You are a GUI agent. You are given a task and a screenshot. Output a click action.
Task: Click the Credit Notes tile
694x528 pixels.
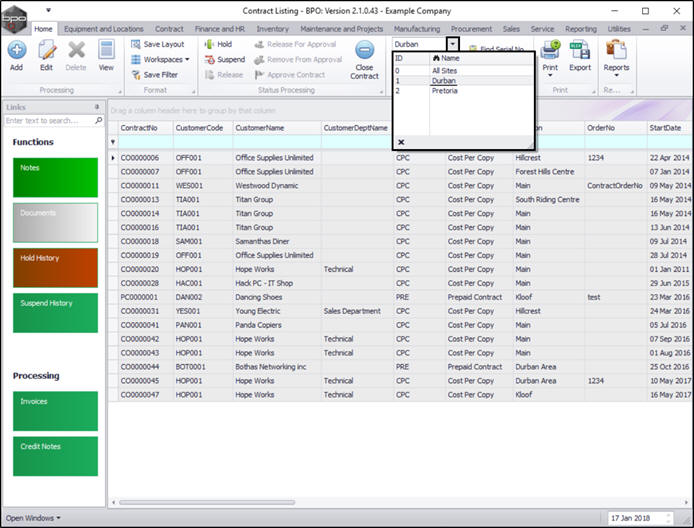tap(55, 456)
